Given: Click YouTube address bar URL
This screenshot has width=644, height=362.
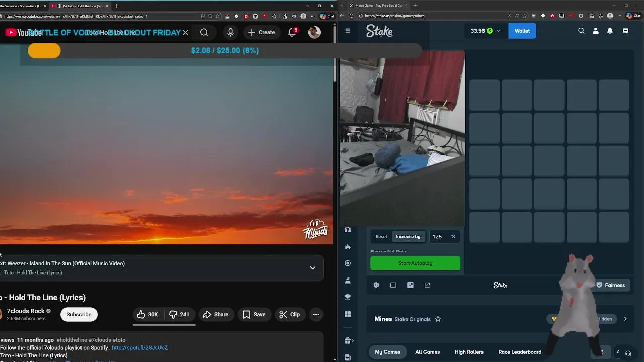Looking at the screenshot, I should (x=76, y=16).
